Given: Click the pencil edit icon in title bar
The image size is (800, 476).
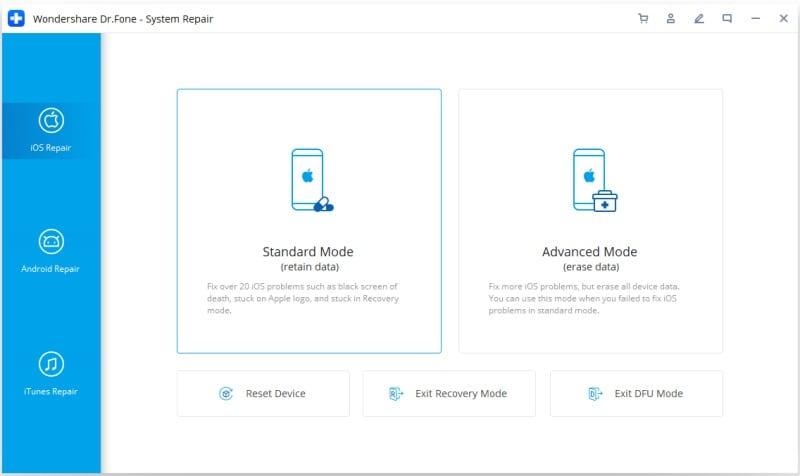Looking at the screenshot, I should click(699, 18).
